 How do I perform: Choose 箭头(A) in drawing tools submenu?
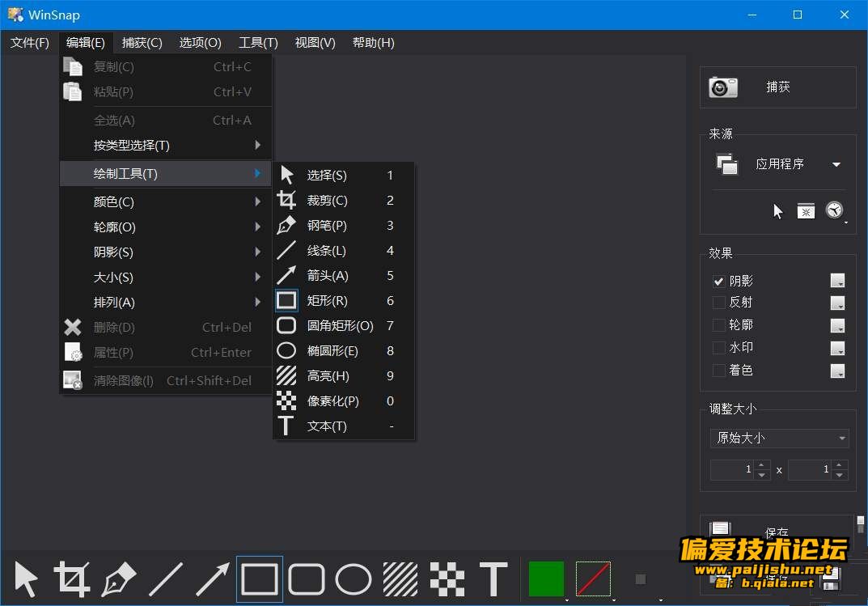point(343,276)
